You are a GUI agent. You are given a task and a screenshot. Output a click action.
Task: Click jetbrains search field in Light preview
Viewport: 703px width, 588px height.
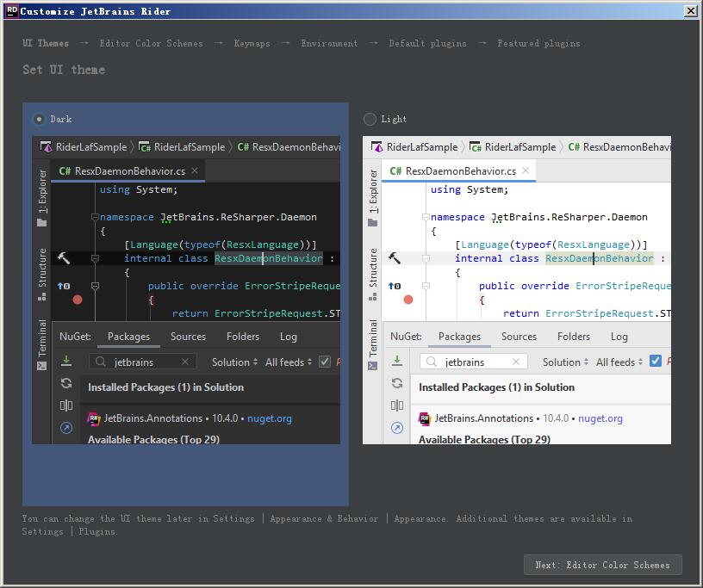pyautogui.click(x=474, y=362)
